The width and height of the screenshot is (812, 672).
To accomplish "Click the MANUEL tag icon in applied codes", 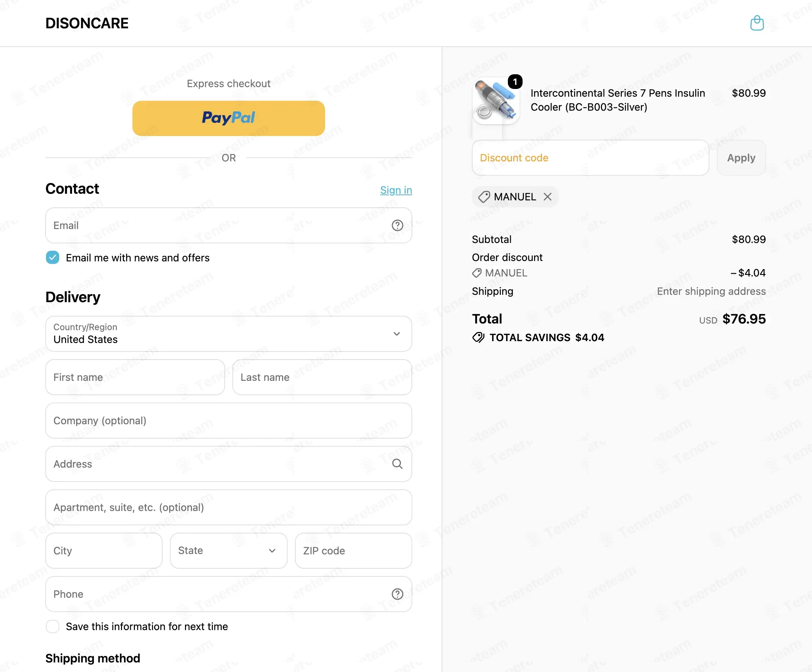I will point(484,197).
